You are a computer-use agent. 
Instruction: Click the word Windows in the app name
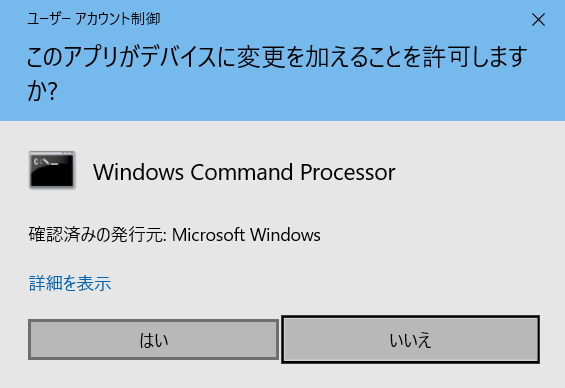(x=138, y=172)
